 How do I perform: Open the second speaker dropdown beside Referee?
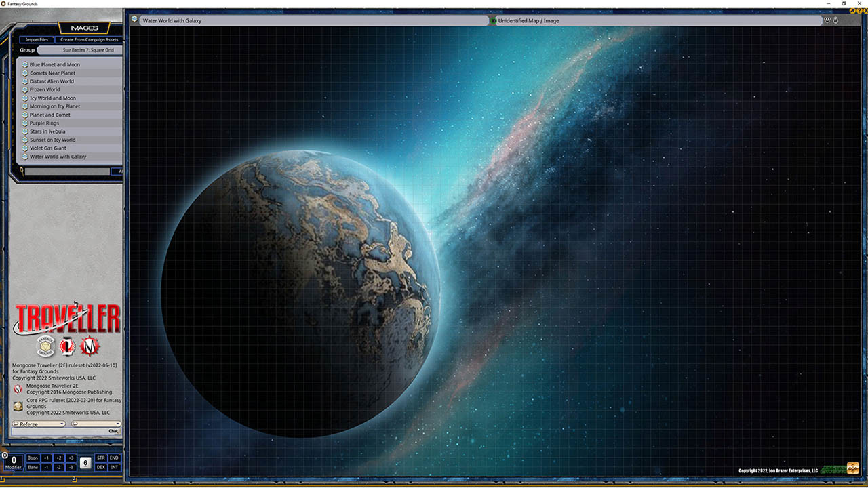click(95, 423)
